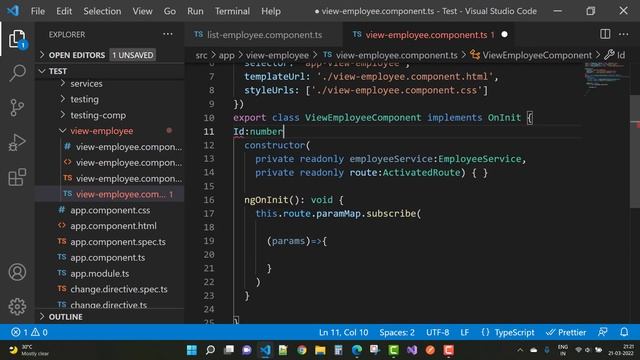Open the Search view in activity bar
Viewport: 640px width, 360px height.
point(17,73)
